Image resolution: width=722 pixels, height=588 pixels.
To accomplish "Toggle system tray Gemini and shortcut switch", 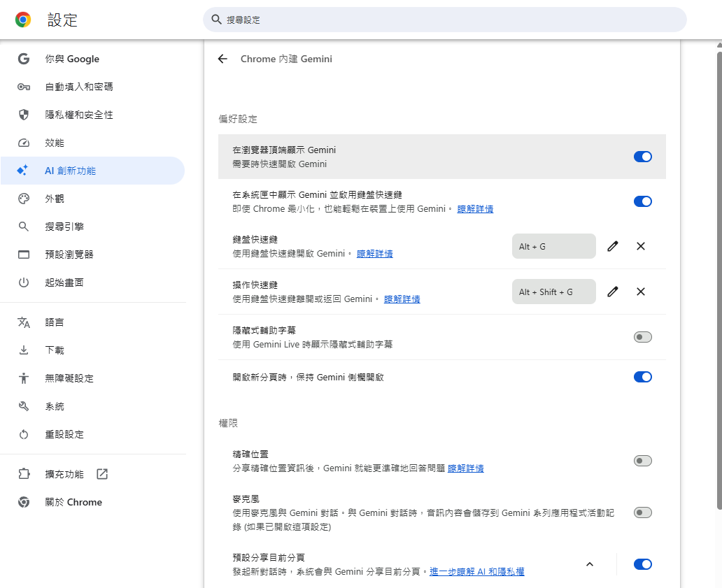I will click(x=643, y=201).
